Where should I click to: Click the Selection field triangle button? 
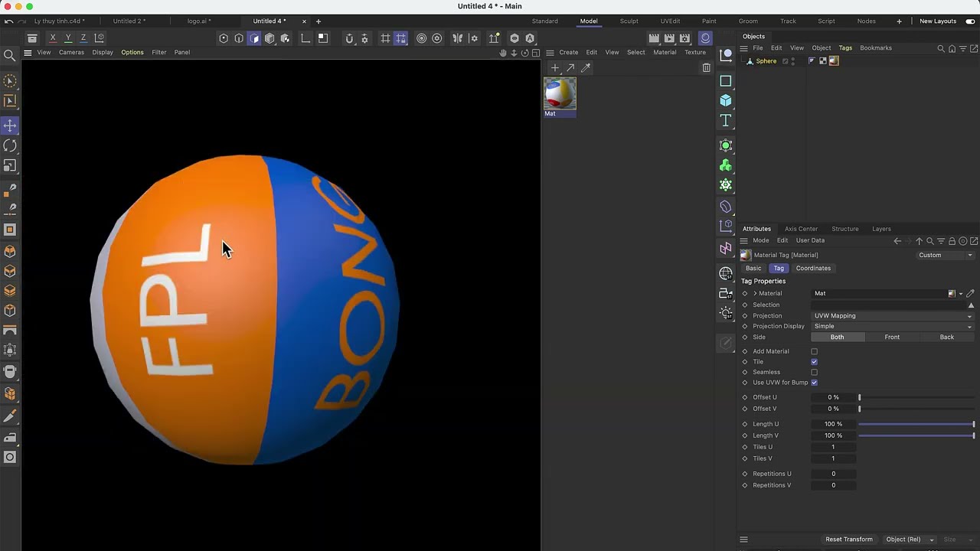coord(971,305)
